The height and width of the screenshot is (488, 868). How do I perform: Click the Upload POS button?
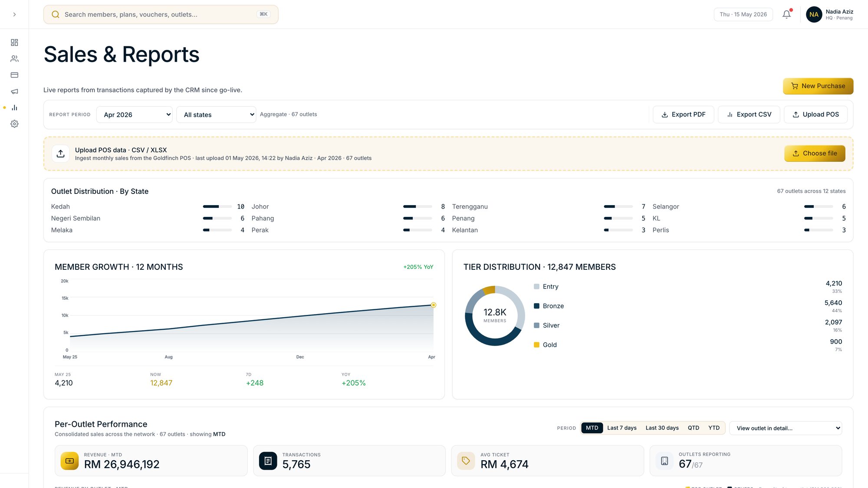(x=815, y=115)
